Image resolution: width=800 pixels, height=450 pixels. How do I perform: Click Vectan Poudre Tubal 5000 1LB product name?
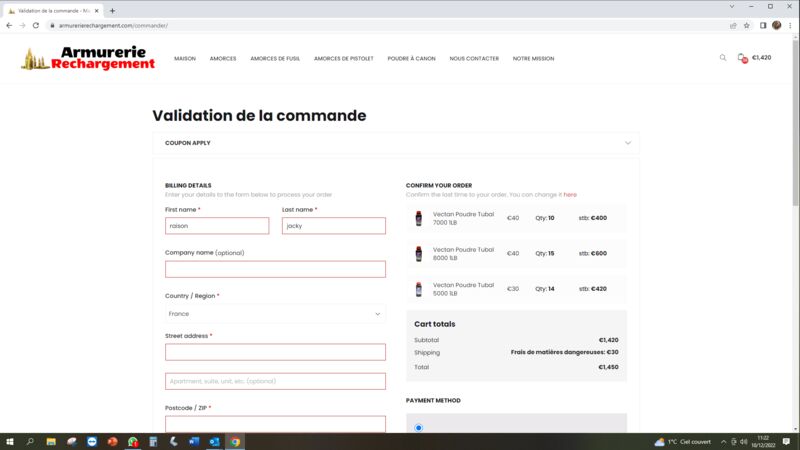[463, 289]
